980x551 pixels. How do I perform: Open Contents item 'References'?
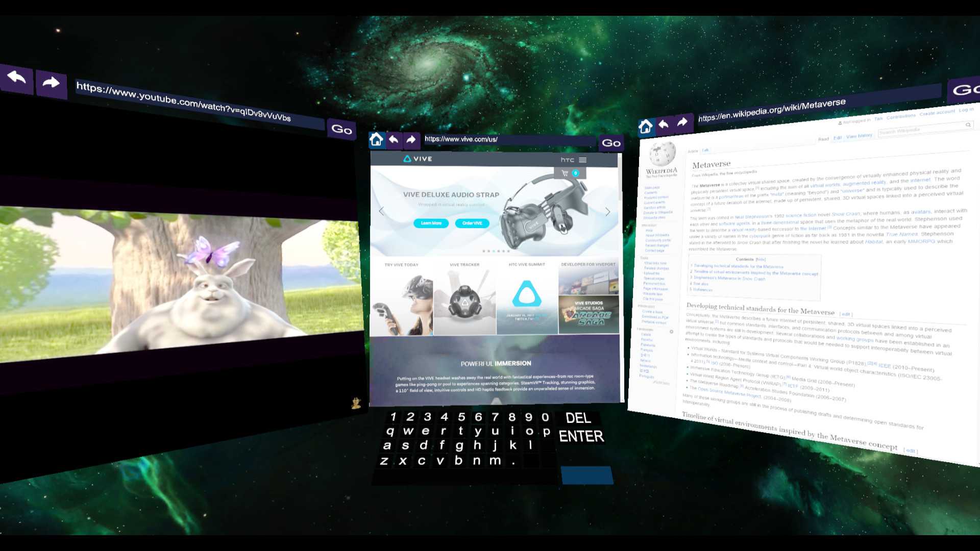click(703, 289)
